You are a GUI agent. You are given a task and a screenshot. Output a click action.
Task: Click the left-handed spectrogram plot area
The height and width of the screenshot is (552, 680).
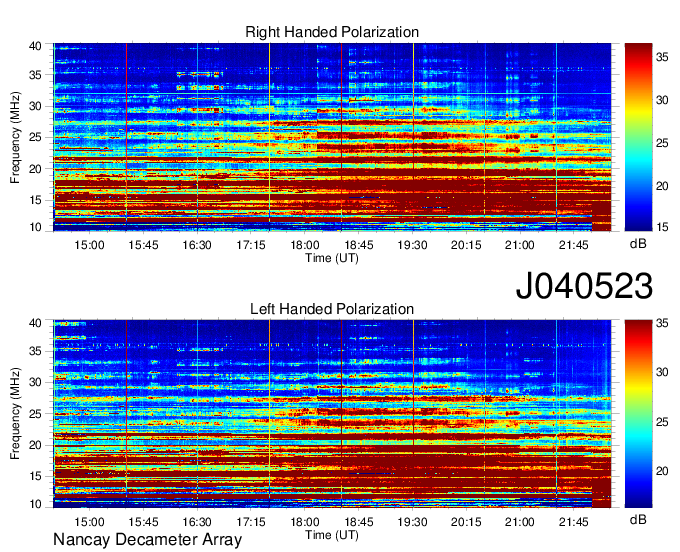[332, 414]
